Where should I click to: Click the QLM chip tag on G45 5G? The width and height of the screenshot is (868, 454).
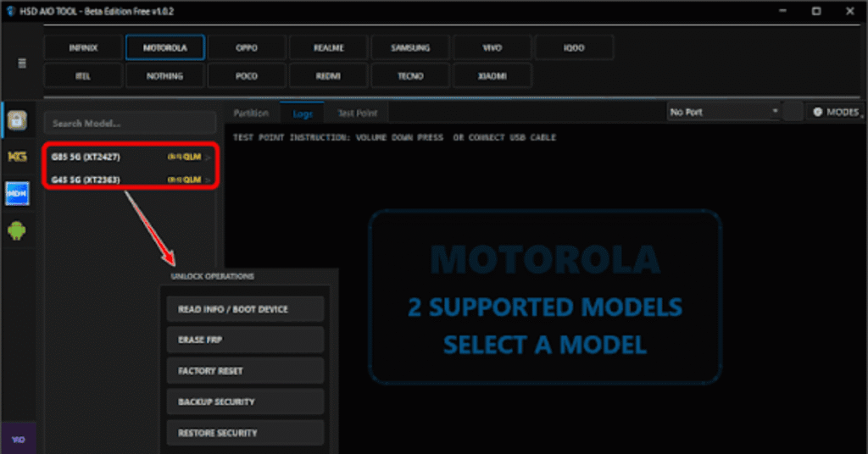pyautogui.click(x=184, y=180)
